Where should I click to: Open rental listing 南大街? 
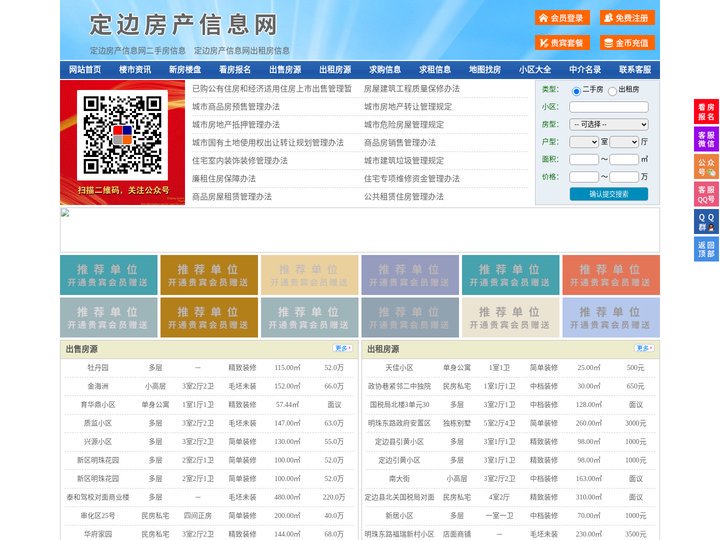coord(399,478)
